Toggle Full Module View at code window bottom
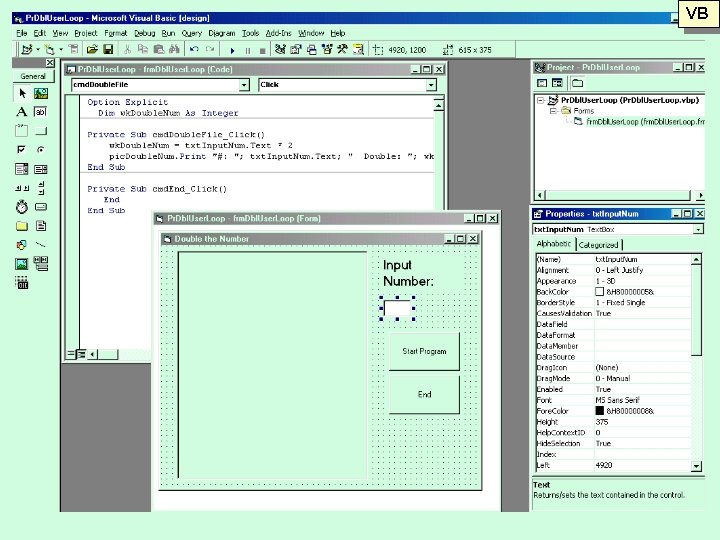This screenshot has width=720, height=540. [x=81, y=354]
